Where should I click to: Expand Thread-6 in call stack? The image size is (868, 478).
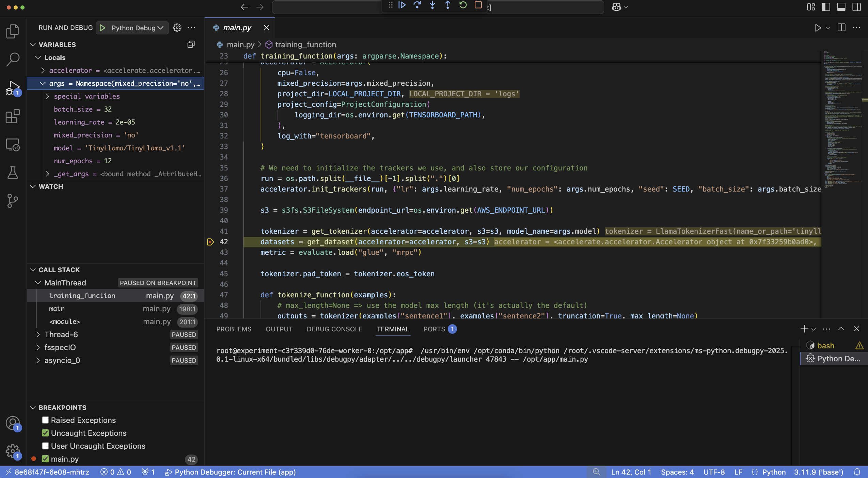tap(38, 334)
